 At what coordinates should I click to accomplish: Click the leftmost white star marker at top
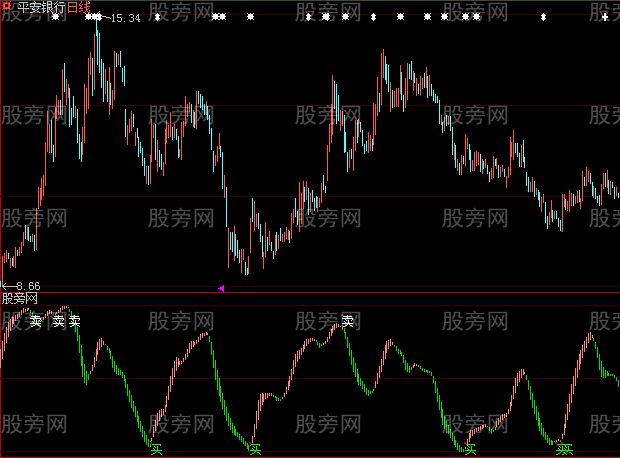[x=56, y=18]
